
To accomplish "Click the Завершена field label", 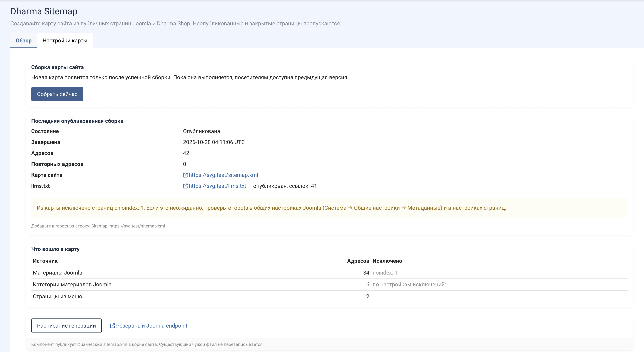I will pos(46,142).
